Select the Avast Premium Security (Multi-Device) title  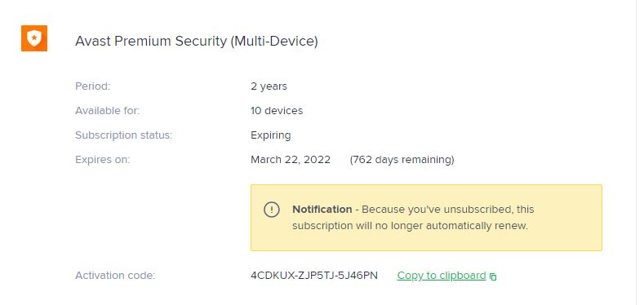[197, 41]
